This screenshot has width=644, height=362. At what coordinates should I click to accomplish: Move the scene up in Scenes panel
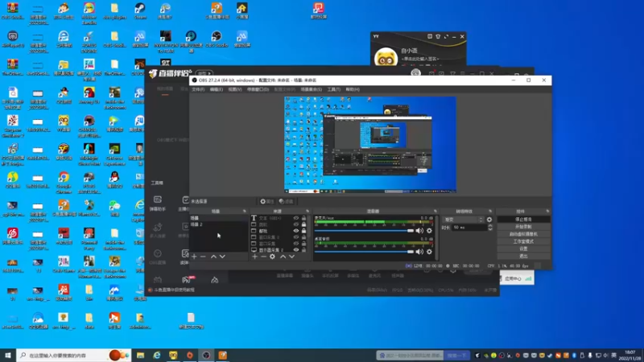(x=213, y=257)
